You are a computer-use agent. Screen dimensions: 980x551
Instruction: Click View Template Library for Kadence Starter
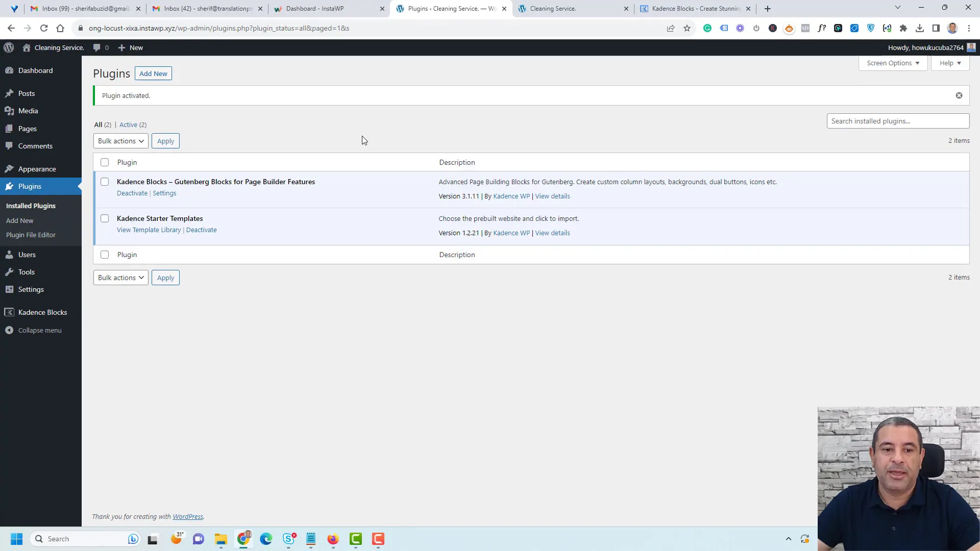(149, 230)
